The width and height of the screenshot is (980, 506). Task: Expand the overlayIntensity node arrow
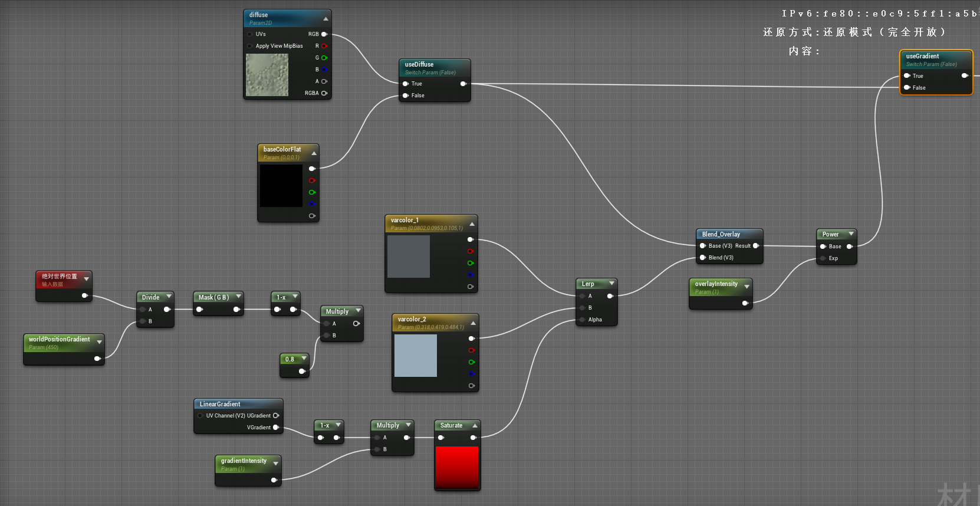(x=746, y=287)
